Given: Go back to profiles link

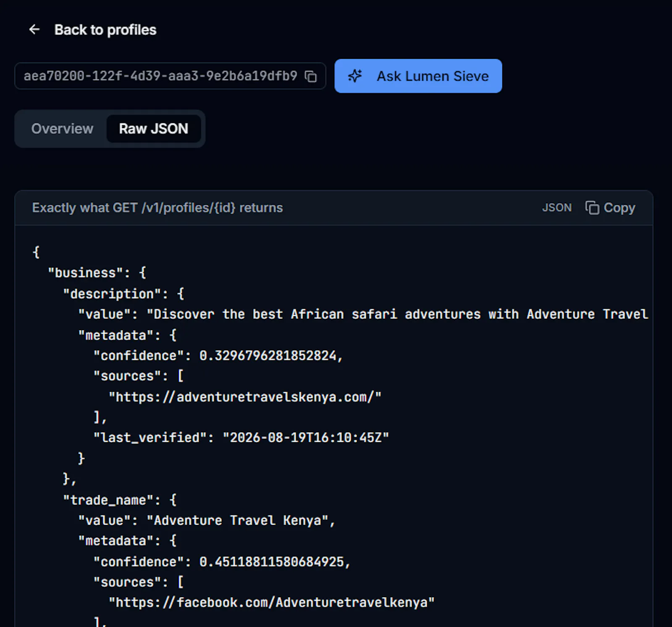Looking at the screenshot, I should [105, 30].
